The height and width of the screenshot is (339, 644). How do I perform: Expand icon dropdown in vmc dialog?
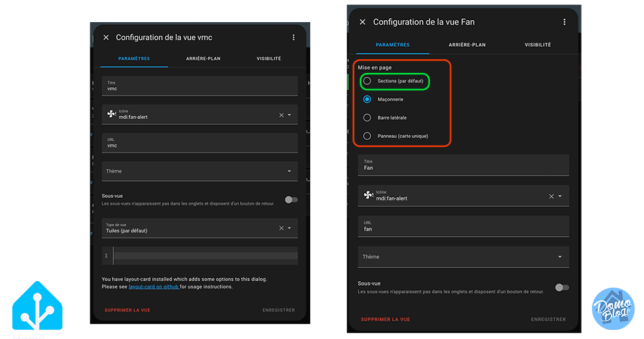click(289, 115)
